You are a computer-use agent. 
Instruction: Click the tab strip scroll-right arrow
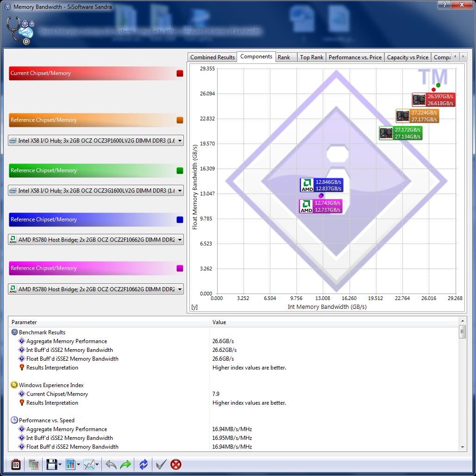click(463, 56)
